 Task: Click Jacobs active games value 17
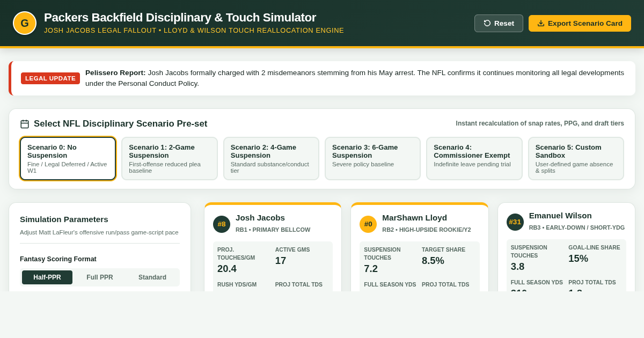click(x=281, y=261)
